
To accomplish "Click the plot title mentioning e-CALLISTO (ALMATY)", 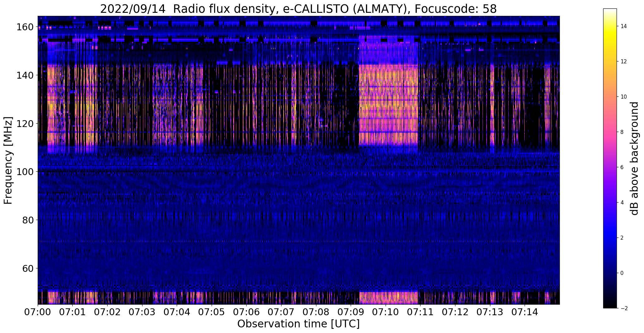I will pyautogui.click(x=298, y=9).
